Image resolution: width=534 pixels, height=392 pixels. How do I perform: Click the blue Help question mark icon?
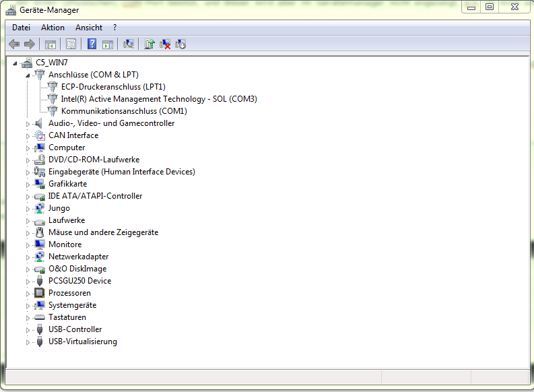[x=92, y=44]
